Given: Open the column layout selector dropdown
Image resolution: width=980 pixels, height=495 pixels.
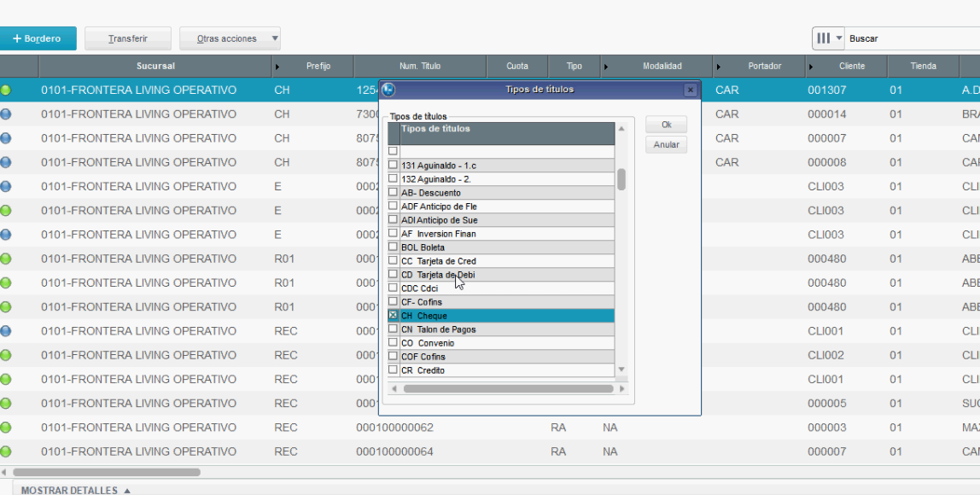Looking at the screenshot, I should pyautogui.click(x=829, y=38).
